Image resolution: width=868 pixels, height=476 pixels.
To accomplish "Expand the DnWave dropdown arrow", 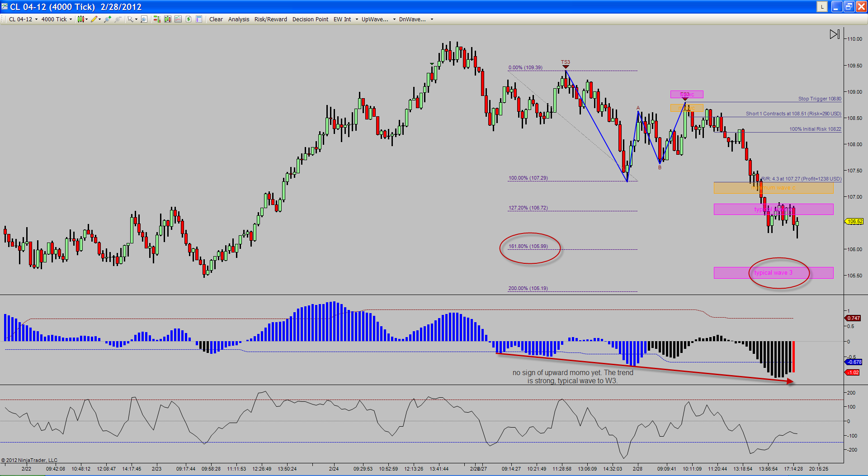I will (x=432, y=19).
